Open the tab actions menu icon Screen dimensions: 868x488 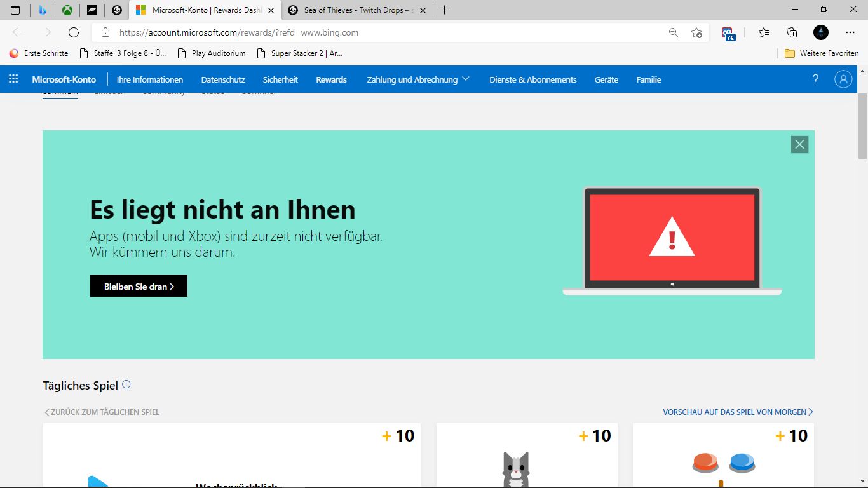16,10
